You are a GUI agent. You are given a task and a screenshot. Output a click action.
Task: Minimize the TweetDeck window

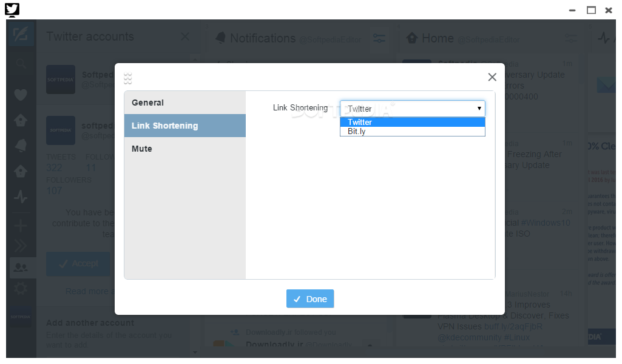(x=572, y=10)
